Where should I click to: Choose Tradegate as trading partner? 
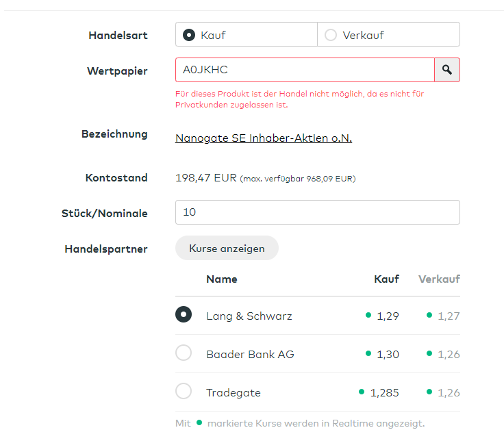184,392
